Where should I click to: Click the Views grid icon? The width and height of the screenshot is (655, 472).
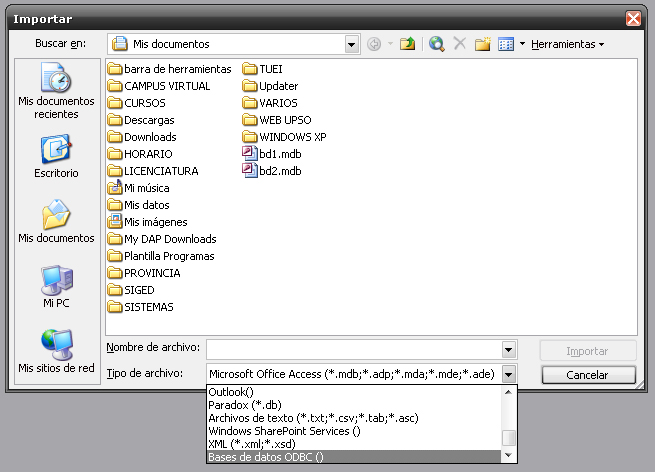click(x=506, y=44)
